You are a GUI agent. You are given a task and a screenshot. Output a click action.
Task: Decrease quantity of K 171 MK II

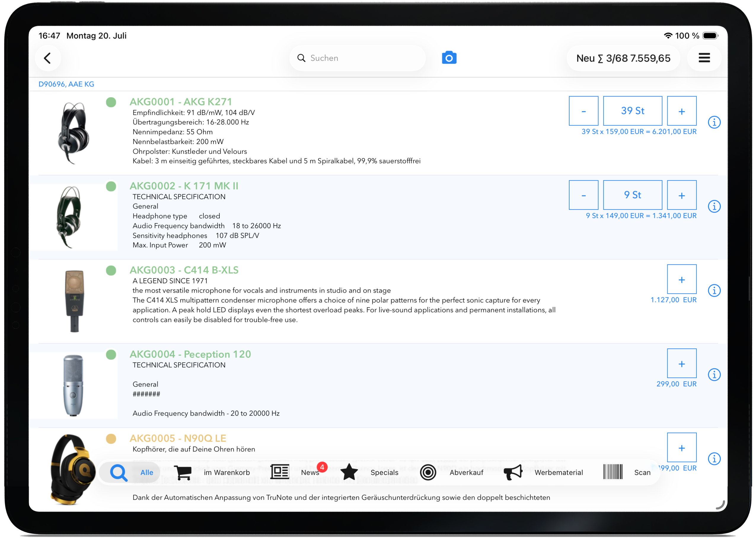pyautogui.click(x=583, y=195)
